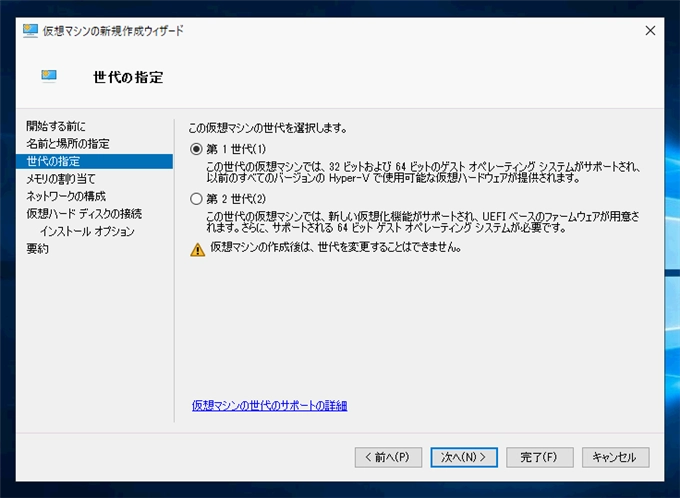Select the 第 2 世代(2) radio button
The image size is (680, 498).
click(196, 199)
